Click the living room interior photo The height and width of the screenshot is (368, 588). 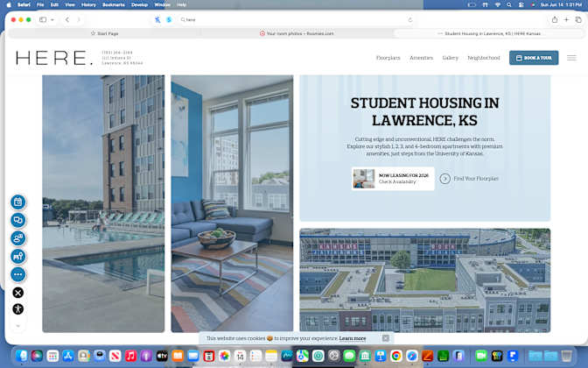pyautogui.click(x=232, y=203)
